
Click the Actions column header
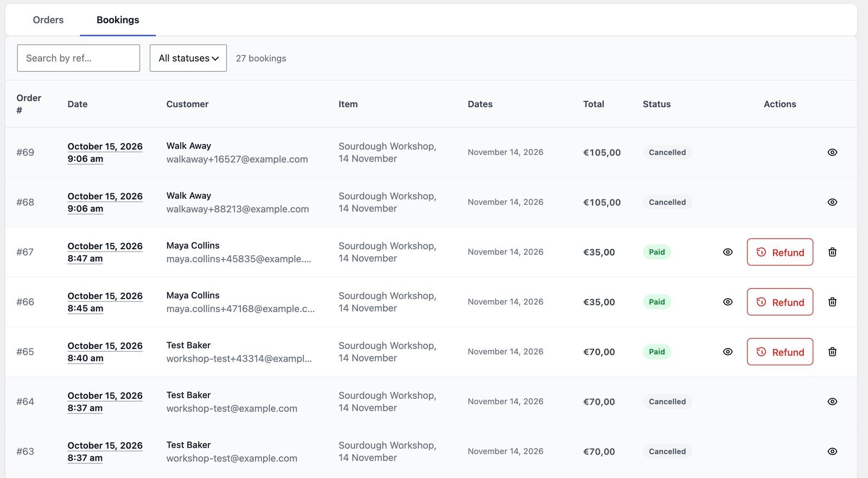click(x=780, y=104)
